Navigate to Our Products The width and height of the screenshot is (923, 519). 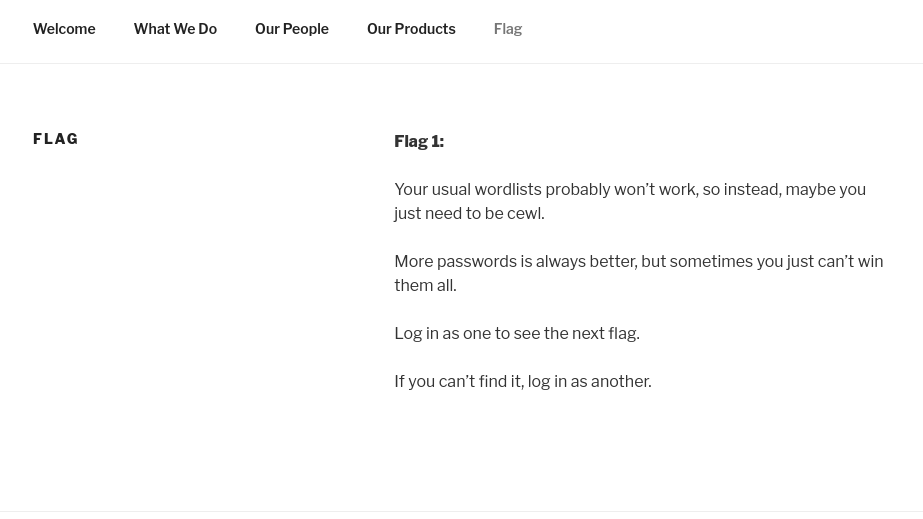tap(410, 29)
